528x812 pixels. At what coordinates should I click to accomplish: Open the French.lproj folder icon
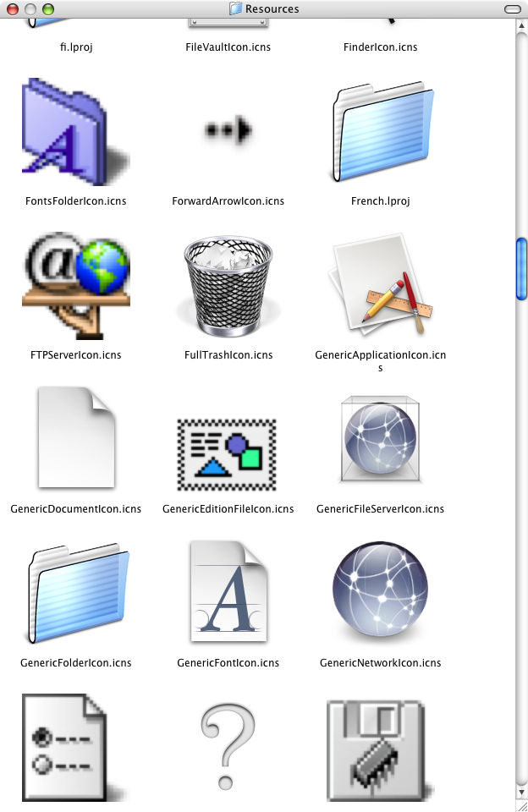[382, 132]
